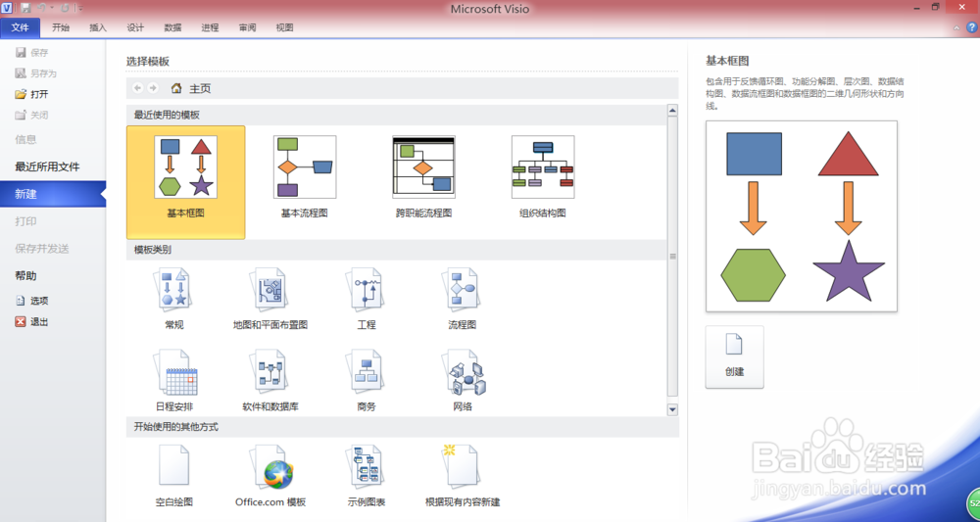Open 保存并发送 section
980x522 pixels.
42,249
